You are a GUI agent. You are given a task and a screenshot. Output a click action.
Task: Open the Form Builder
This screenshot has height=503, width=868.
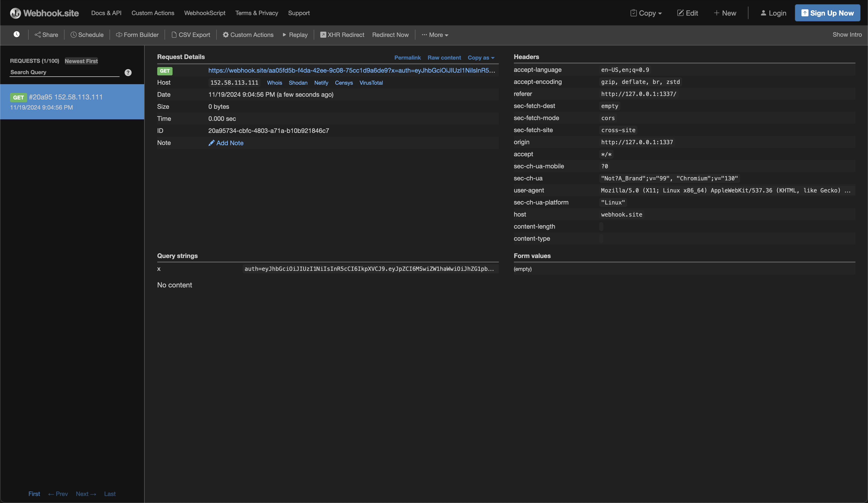click(x=137, y=34)
